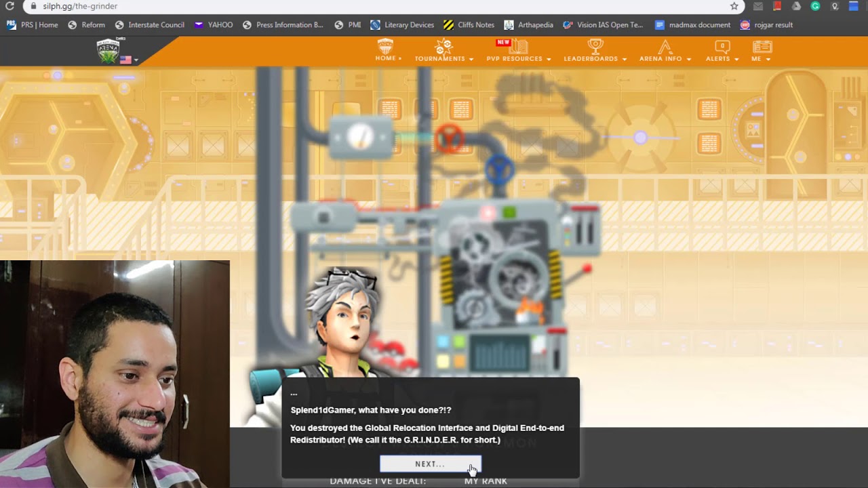Expand the TOURNAMENTS dropdown menu
Screen dimensions: 868x488
(443, 51)
